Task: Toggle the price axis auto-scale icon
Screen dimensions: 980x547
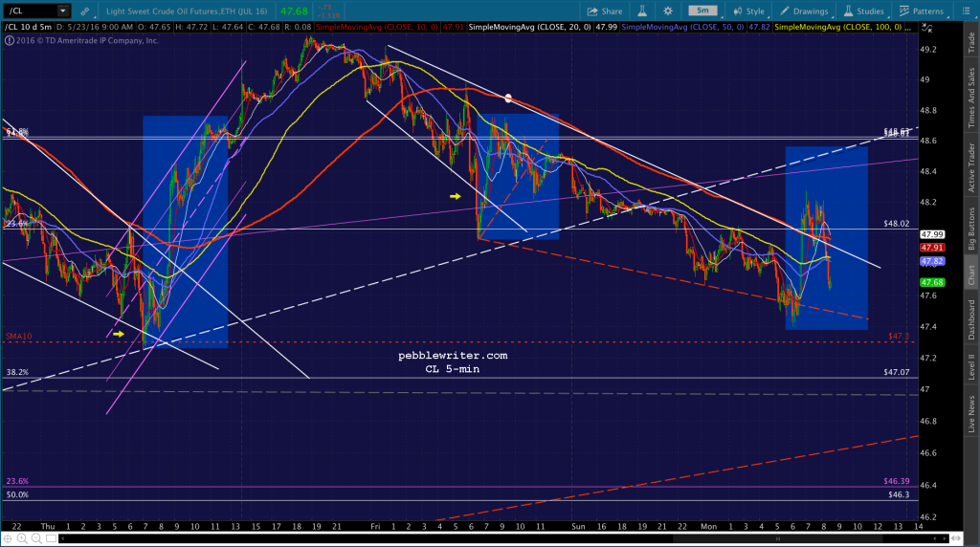Action: click(x=927, y=28)
